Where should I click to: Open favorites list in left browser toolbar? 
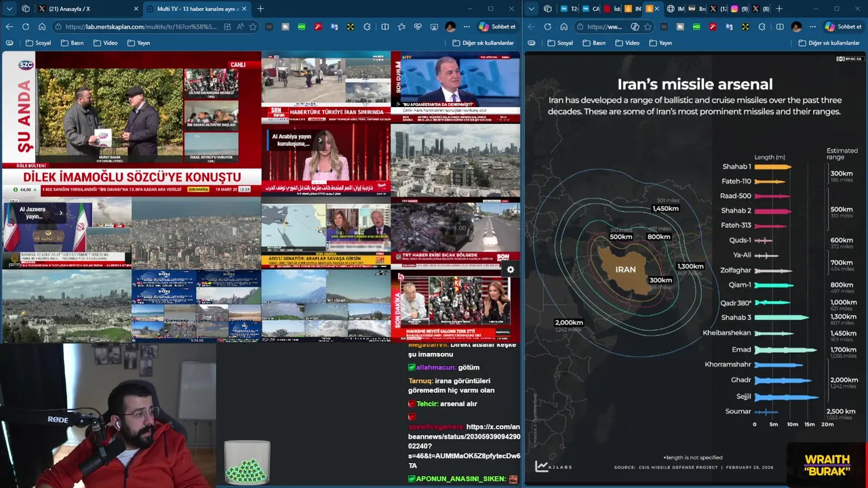pyautogui.click(x=401, y=26)
